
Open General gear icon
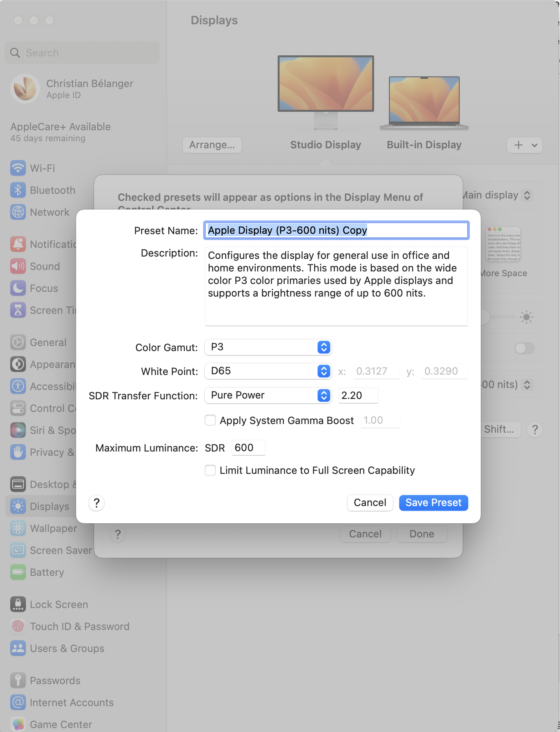18,342
